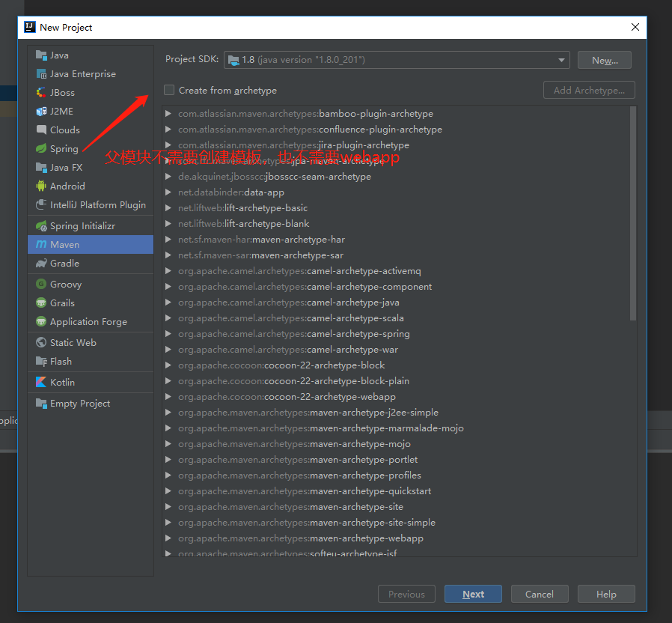Click the Previous button
The image size is (672, 623).
(406, 594)
